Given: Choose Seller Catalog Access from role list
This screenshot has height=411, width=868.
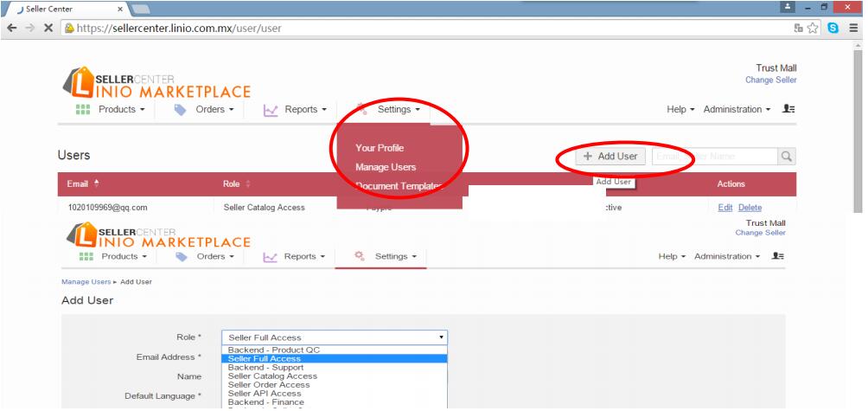Looking at the screenshot, I should pos(272,376).
